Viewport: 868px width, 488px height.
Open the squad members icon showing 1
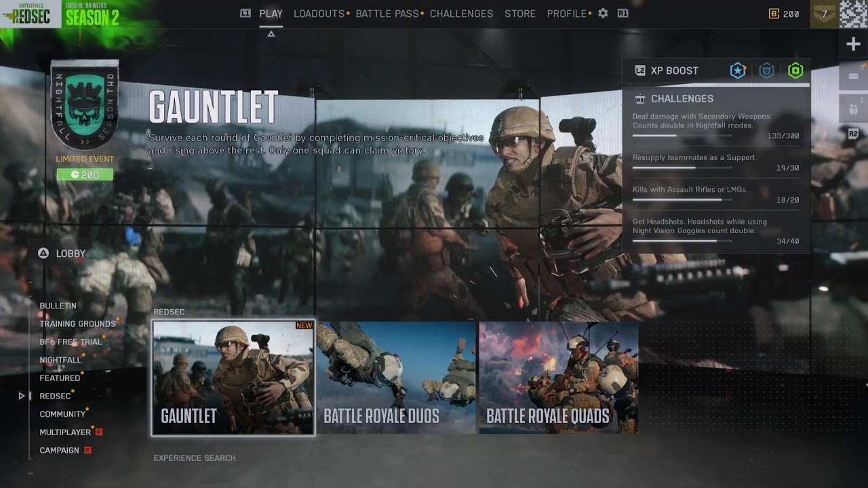tap(853, 108)
